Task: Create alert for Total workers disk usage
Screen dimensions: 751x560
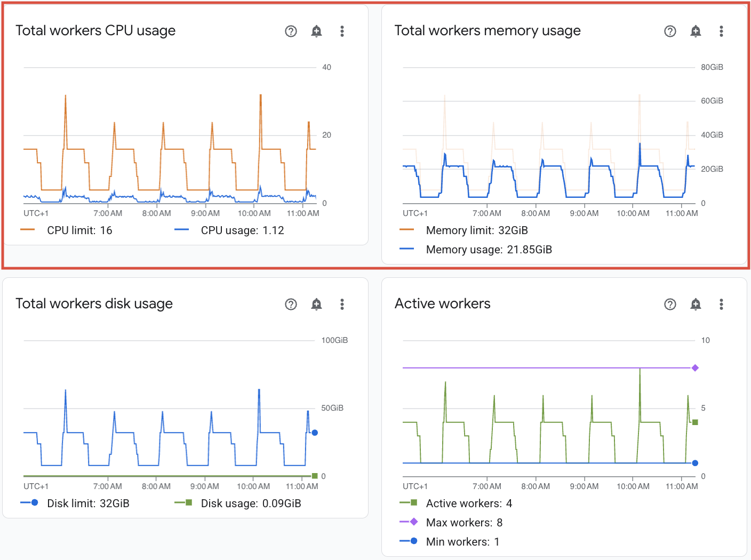Action: coord(316,305)
